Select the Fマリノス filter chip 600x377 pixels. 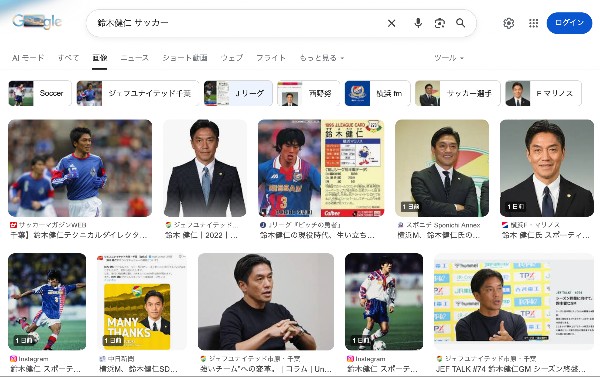[543, 93]
